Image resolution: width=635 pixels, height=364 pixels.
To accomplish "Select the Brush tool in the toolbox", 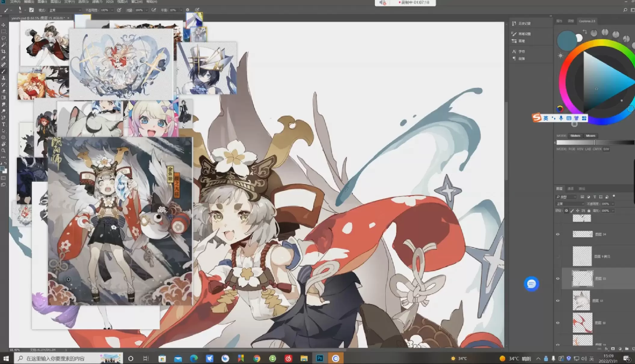I will point(4,71).
